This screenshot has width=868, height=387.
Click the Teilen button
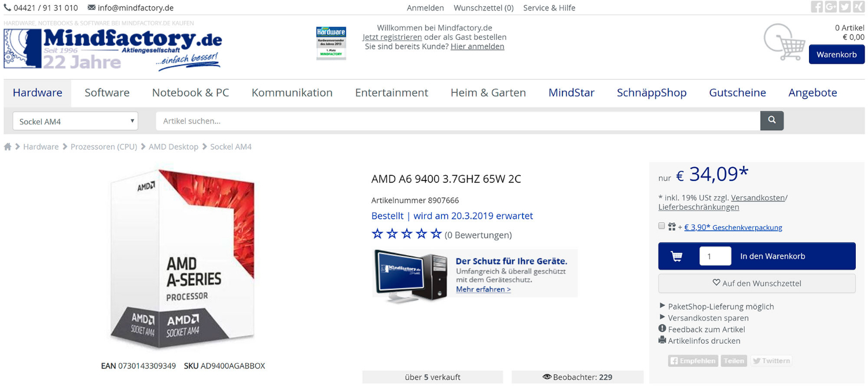734,361
